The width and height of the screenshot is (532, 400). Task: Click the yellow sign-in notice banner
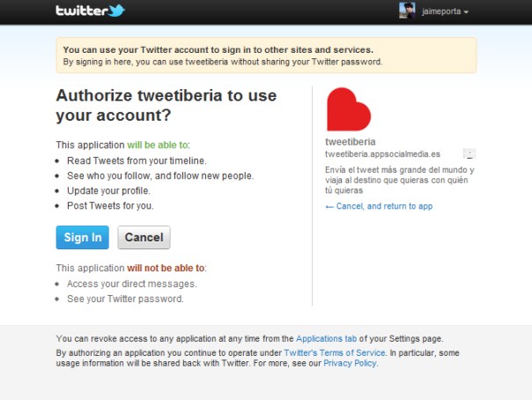(x=266, y=56)
